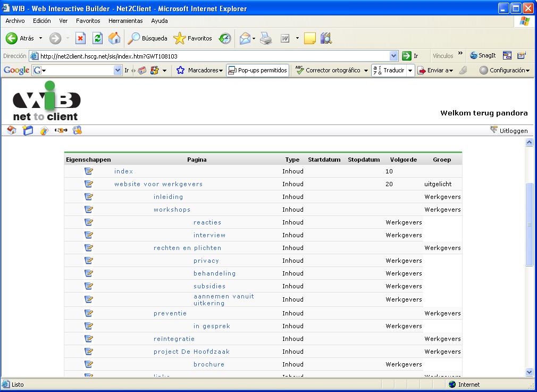Click the properties icon for interview
This screenshot has height=392, width=537.
(x=89, y=235)
